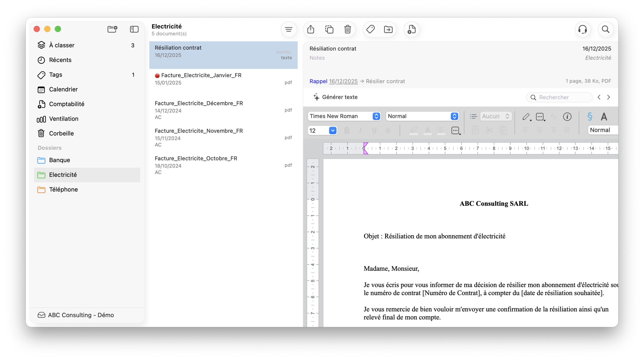Toggle the sidebar visibility button
Viewport: 644px width, 361px height.
click(x=134, y=29)
